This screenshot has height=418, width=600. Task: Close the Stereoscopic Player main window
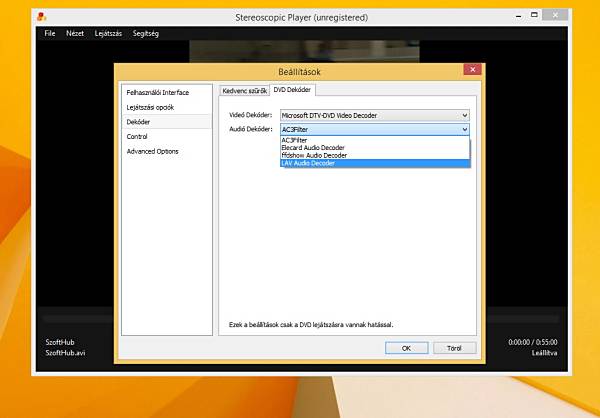click(x=555, y=15)
